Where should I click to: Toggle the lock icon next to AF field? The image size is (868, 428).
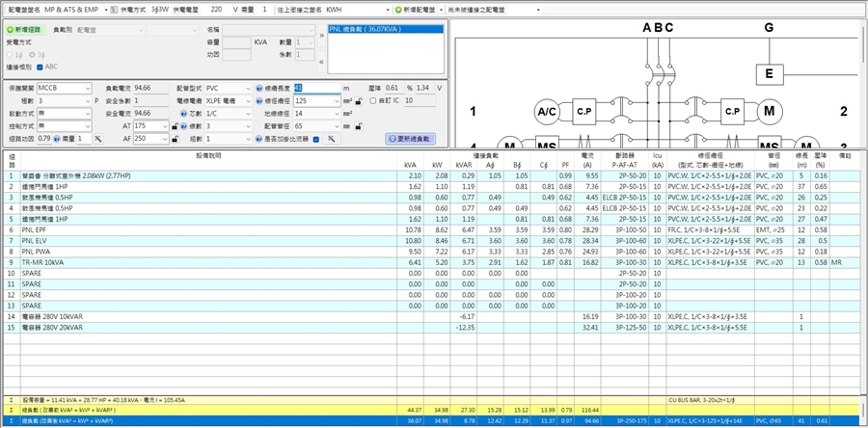tap(174, 139)
